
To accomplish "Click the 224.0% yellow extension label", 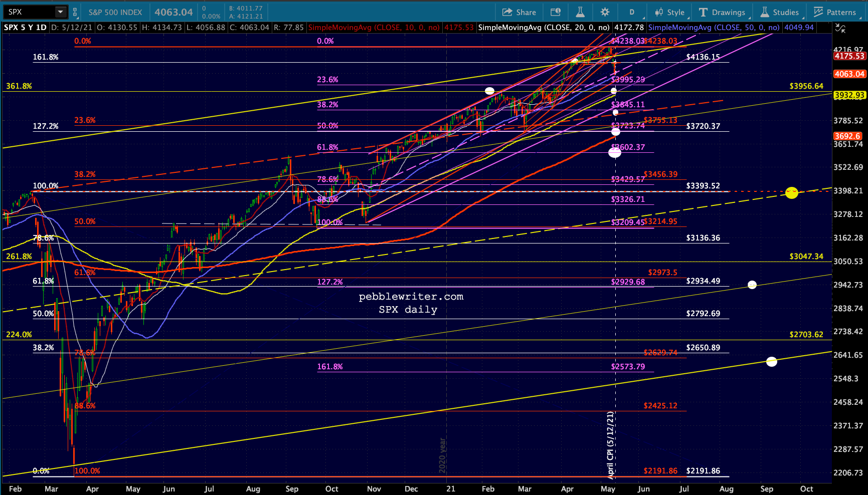I will point(19,335).
